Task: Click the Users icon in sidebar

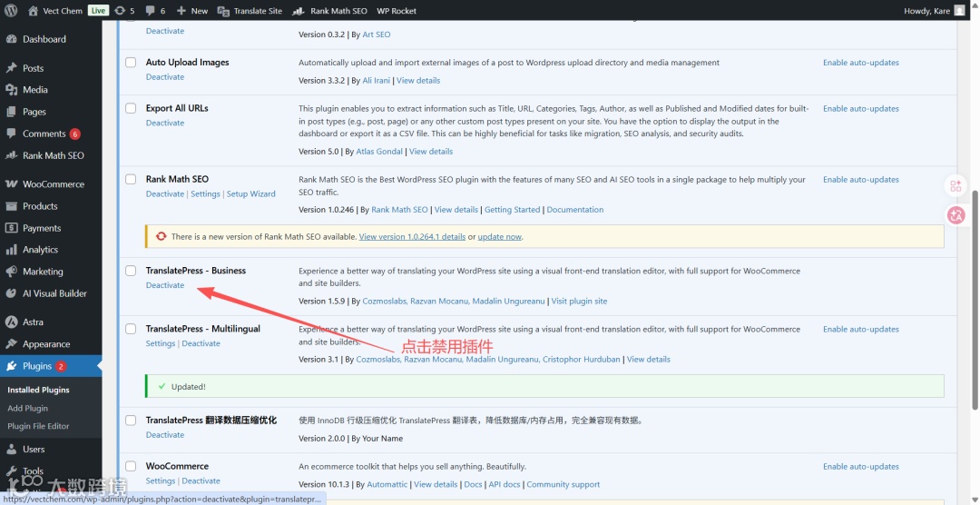Action: click(x=11, y=449)
